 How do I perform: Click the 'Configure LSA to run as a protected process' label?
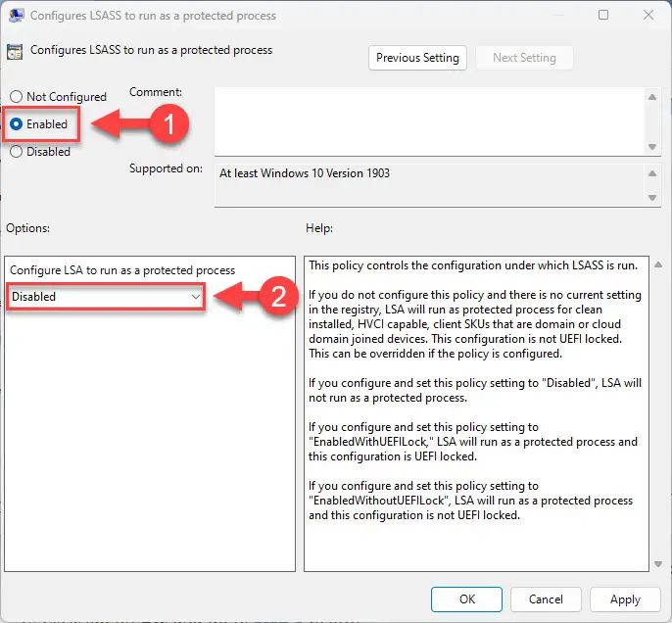point(122,270)
